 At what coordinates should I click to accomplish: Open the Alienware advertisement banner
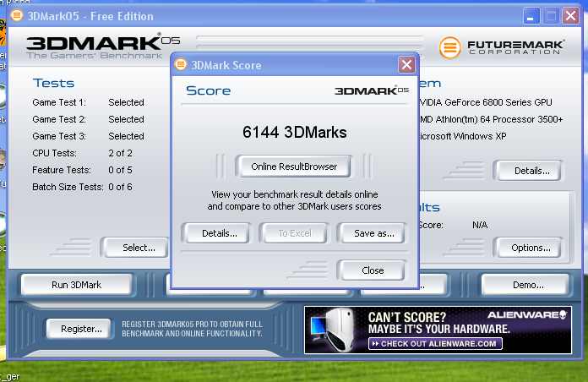[x=438, y=330]
